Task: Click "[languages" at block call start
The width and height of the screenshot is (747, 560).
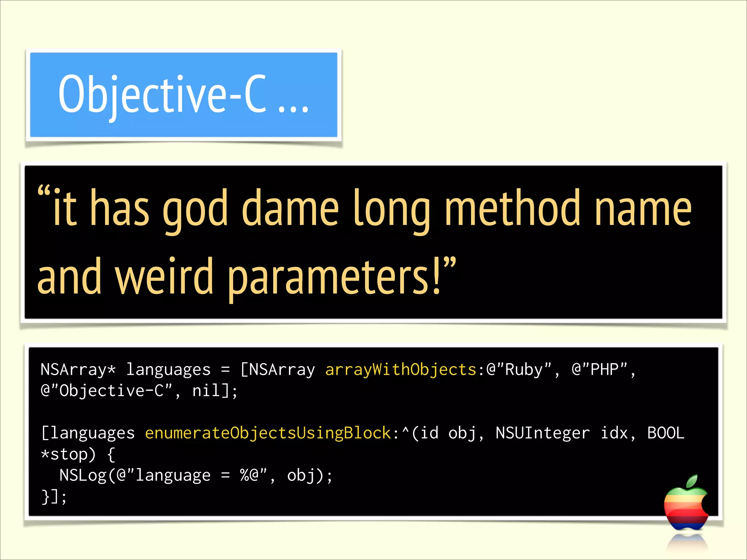Action: (x=88, y=433)
